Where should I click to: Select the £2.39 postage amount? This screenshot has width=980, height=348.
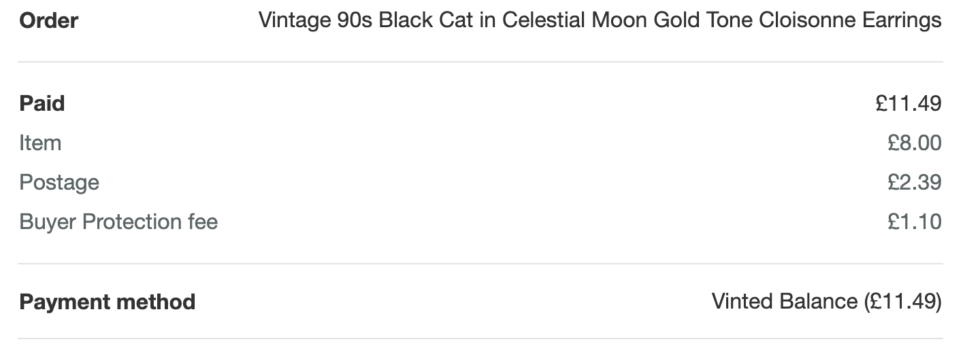click(914, 182)
